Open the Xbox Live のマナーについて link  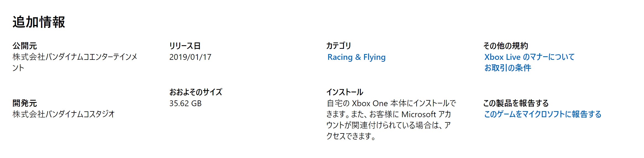(529, 57)
